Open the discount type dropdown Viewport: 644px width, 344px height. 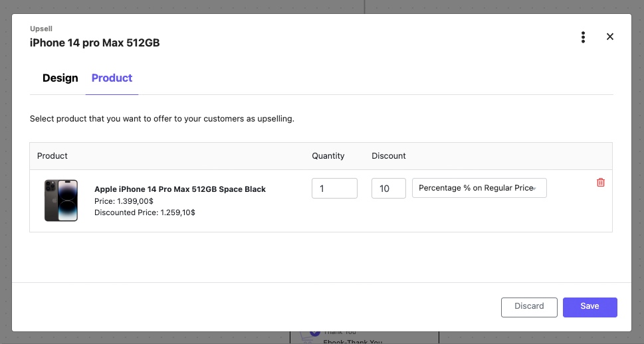[479, 188]
